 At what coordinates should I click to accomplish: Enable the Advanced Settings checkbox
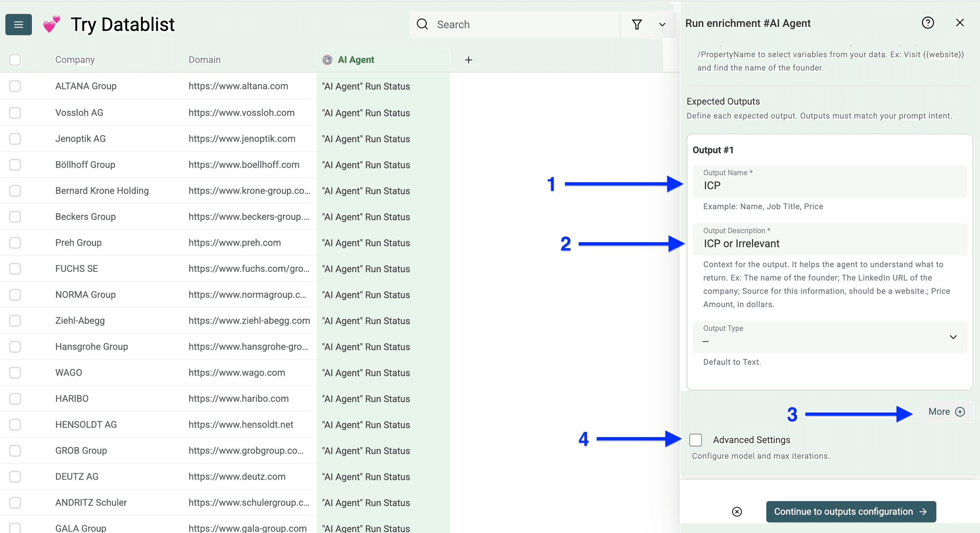coord(696,440)
